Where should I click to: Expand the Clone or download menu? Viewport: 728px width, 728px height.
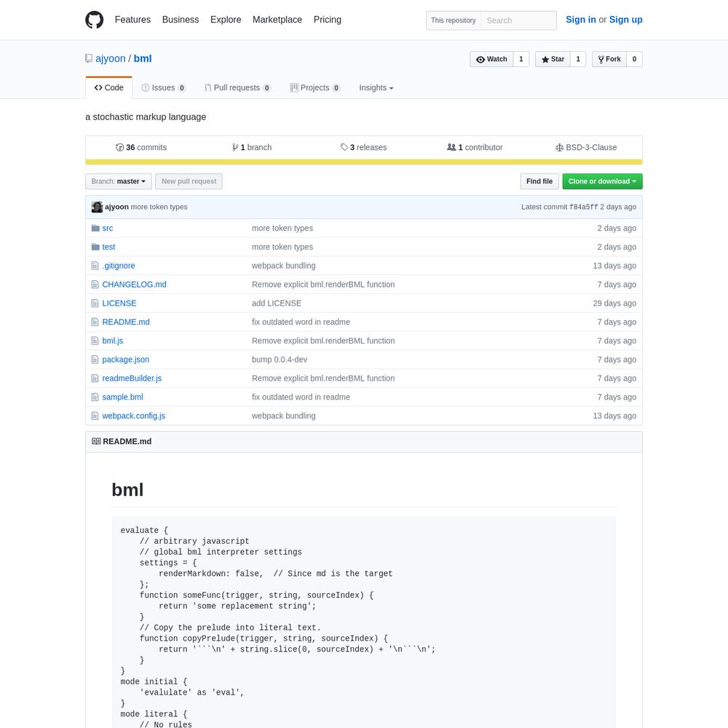tap(602, 181)
